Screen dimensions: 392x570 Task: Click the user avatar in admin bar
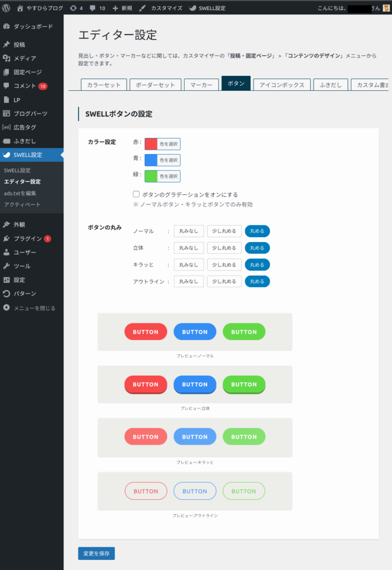coord(386,8)
